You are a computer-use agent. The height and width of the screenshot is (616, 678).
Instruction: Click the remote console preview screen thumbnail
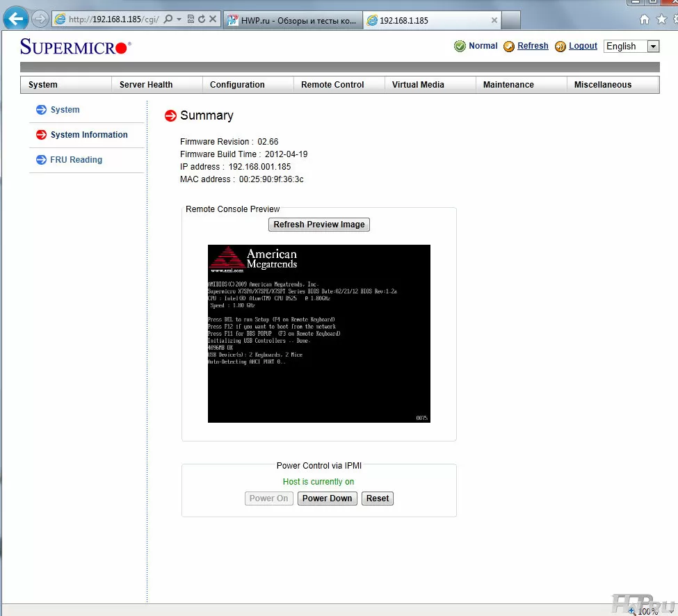click(x=319, y=334)
